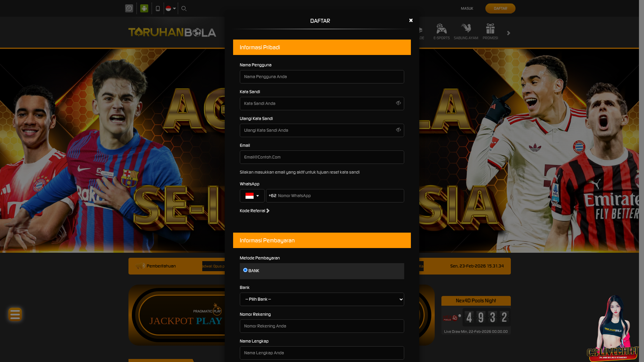Viewport: 644px width, 362px height.
Task: Open the live chat bubble icon
Action: (x=129, y=8)
